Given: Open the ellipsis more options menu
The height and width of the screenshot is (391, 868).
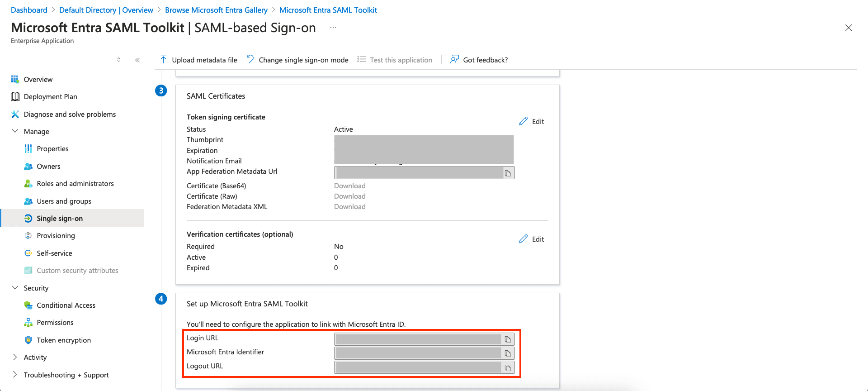Looking at the screenshot, I should tap(333, 28).
